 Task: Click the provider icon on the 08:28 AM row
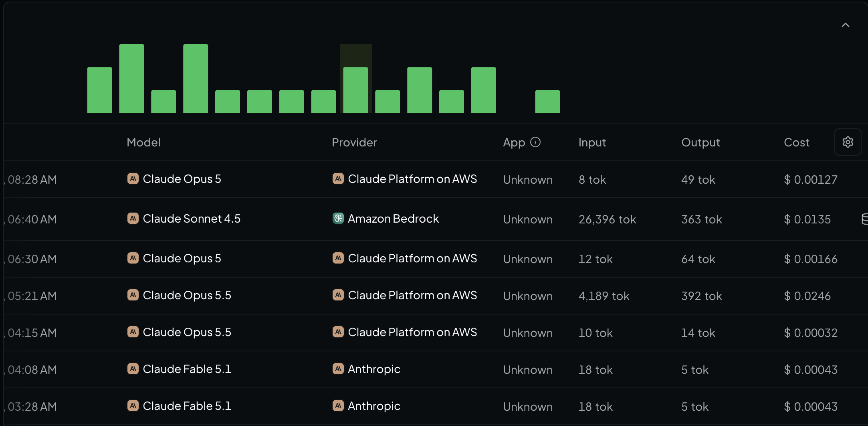click(338, 179)
